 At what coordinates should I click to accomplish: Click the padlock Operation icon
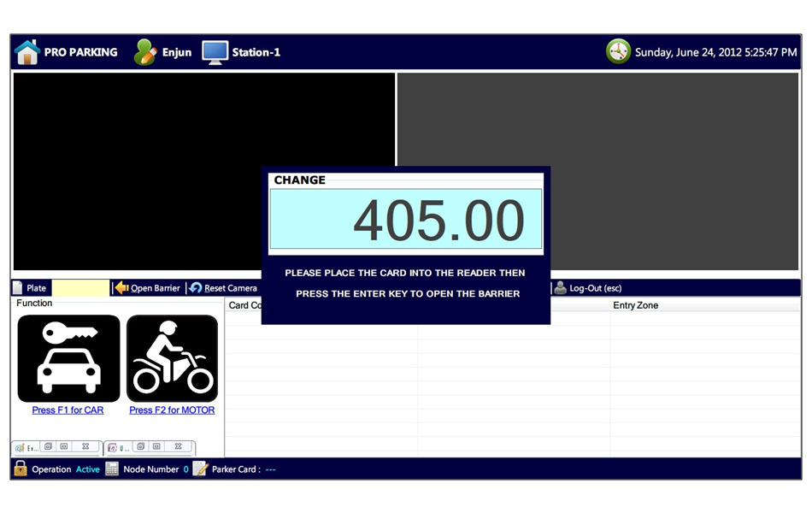[21, 469]
